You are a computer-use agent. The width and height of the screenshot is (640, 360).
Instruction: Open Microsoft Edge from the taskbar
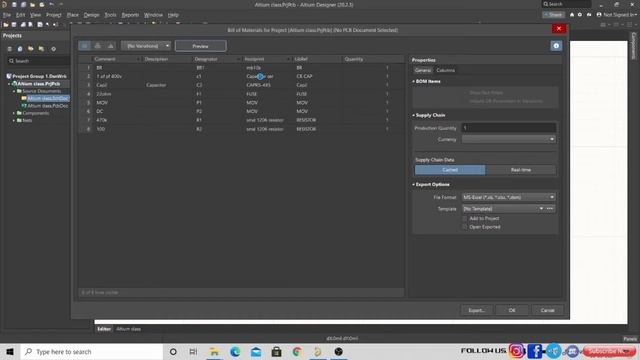(235, 351)
